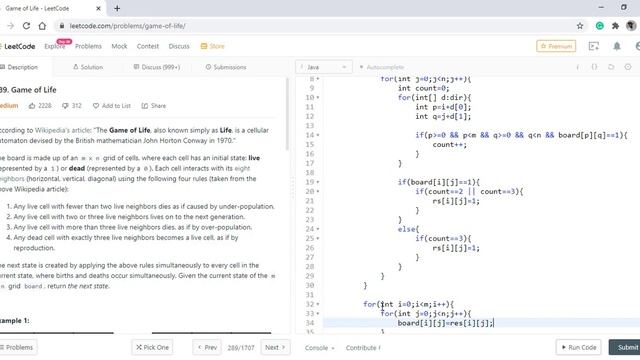Collapse code fold at line 24
The image size is (640, 360).
coord(318,229)
